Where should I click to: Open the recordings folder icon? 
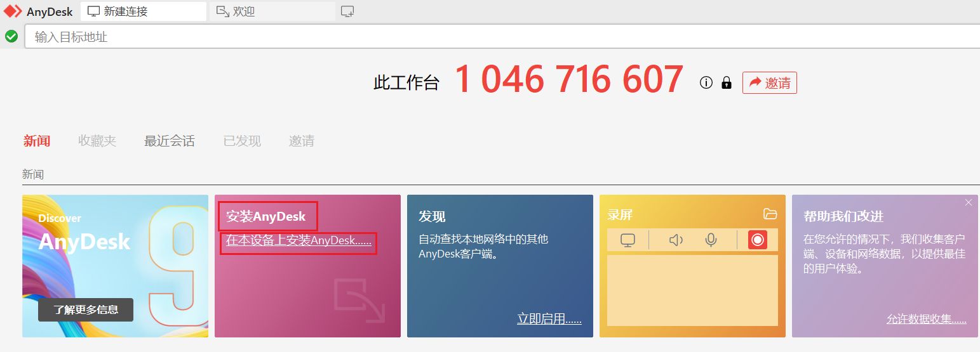(x=770, y=214)
